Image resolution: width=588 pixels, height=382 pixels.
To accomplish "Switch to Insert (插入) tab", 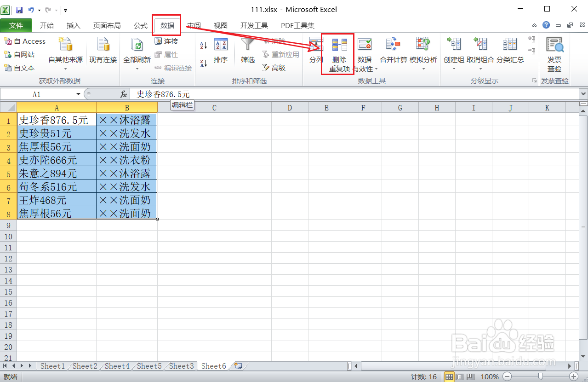I will 74,26.
